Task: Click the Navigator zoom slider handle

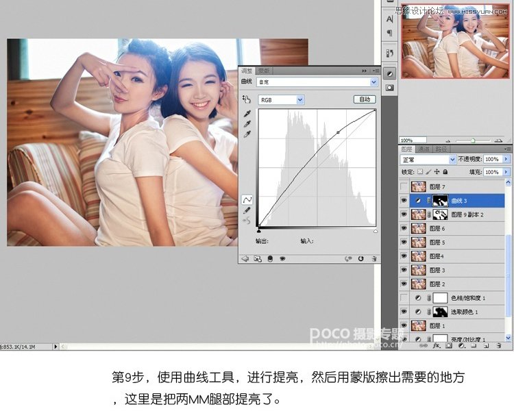Action: click(473, 140)
